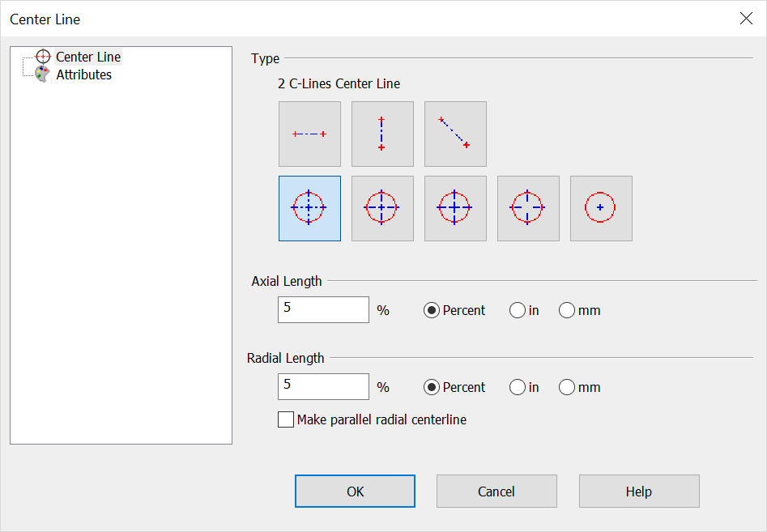Screen dimensions: 767x532
Task: Choose the diagonal centerline type
Action: [455, 134]
